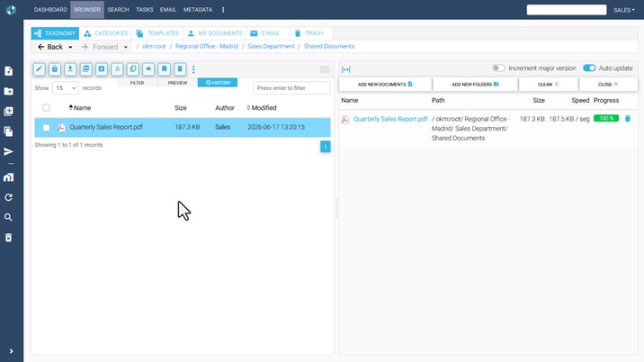Check the select-all header checkbox

pyautogui.click(x=46, y=108)
